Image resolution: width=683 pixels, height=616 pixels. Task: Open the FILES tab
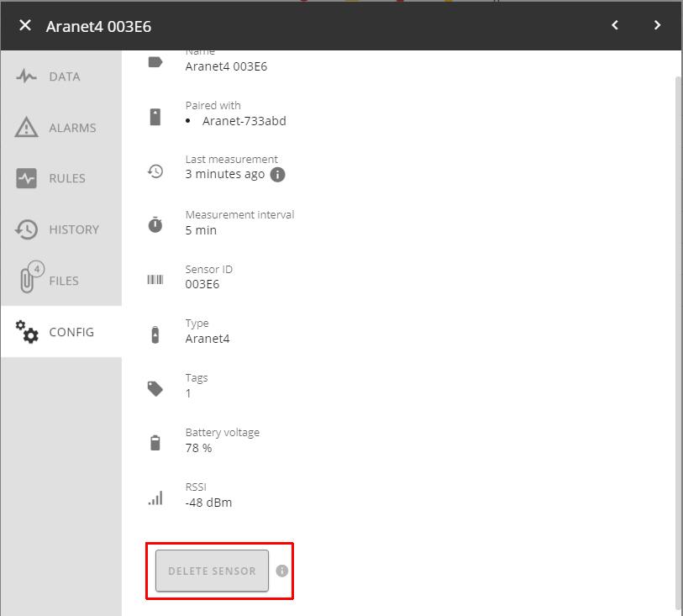pos(61,281)
